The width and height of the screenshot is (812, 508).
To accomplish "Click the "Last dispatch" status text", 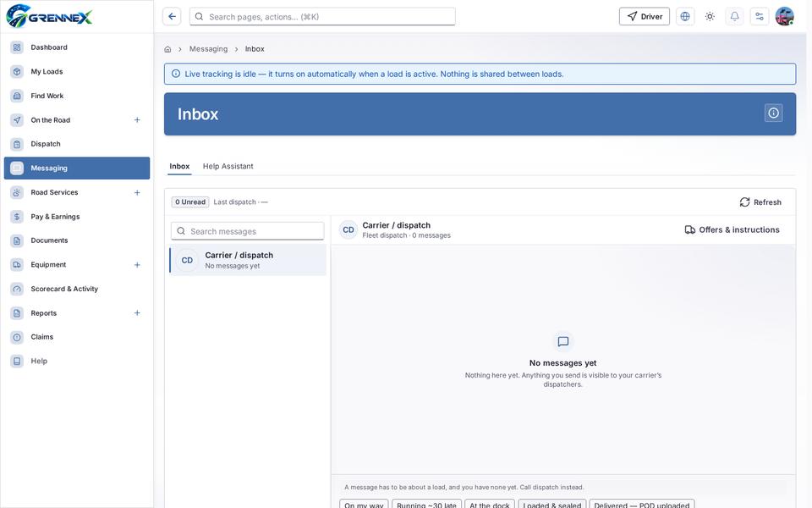I will point(241,202).
